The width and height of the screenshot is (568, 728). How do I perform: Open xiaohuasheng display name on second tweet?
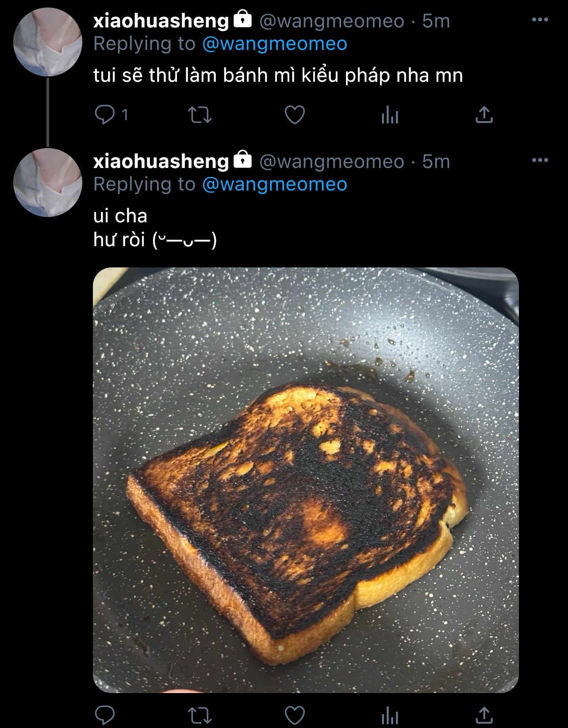click(161, 161)
